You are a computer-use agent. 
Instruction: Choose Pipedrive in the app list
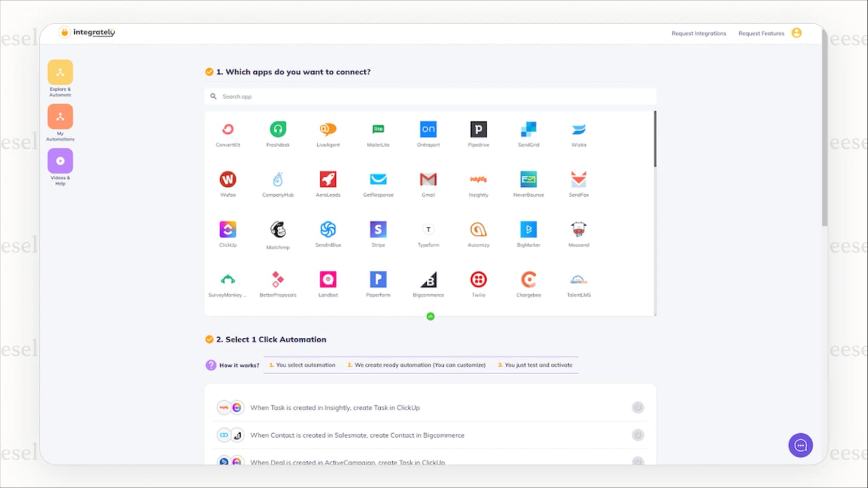[x=478, y=129]
